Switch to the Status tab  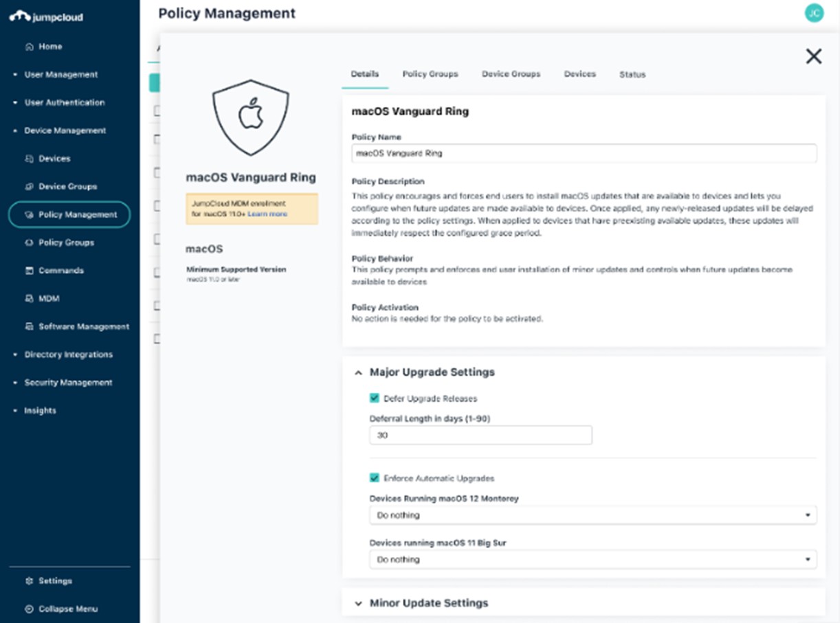pos(632,75)
